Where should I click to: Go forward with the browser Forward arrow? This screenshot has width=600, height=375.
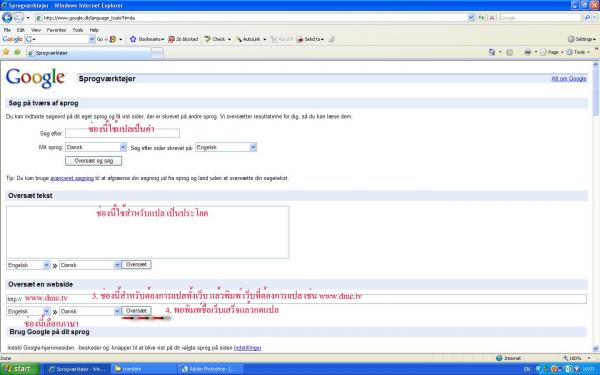[x=18, y=18]
